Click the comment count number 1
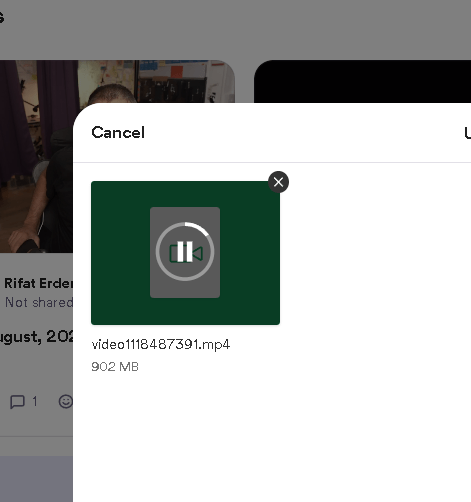 [x=35, y=402]
